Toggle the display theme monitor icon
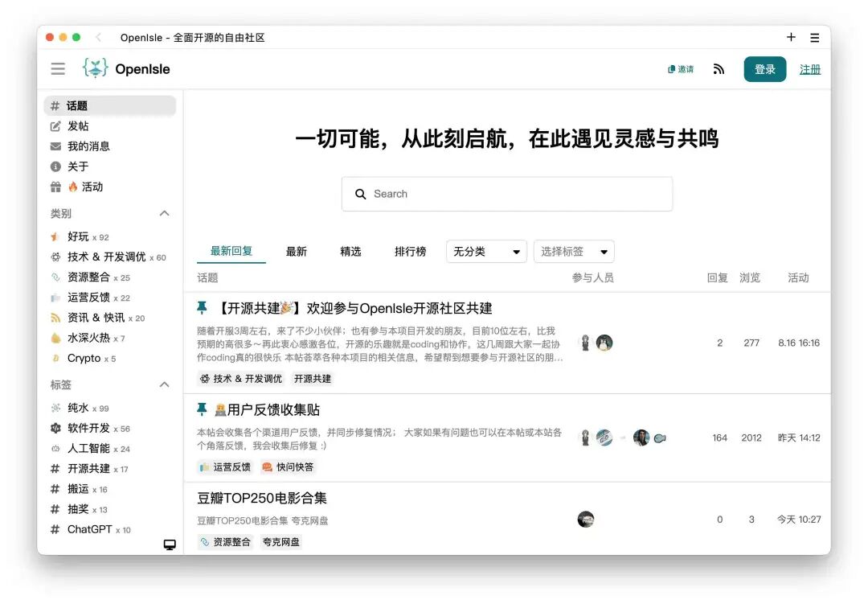 coord(170,544)
